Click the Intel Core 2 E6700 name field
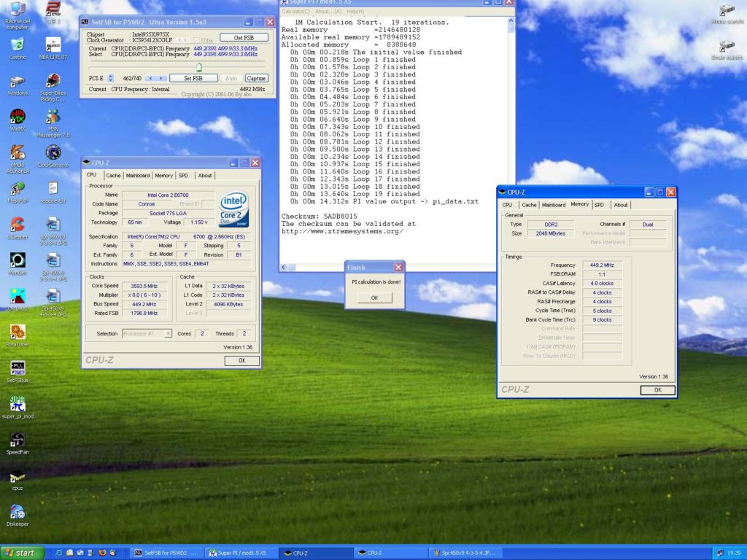This screenshot has width=747, height=560. click(169, 195)
